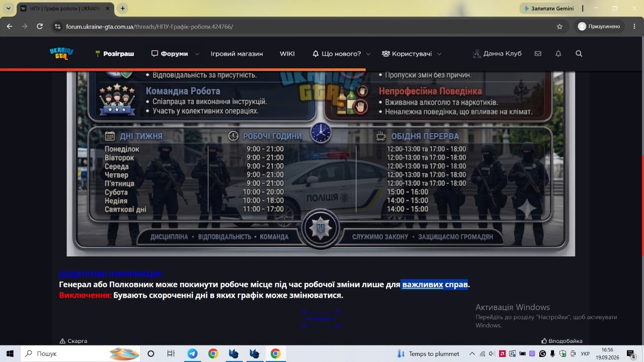Open the browser tab search dropdown
Viewport: 644px width, 362px height.
(x=9, y=9)
